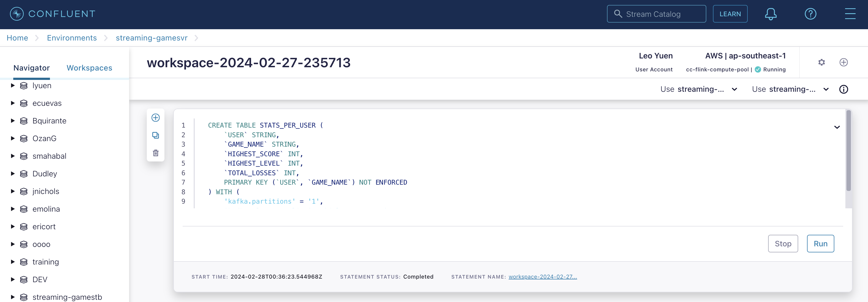Switch to the Workspaces tab

(x=89, y=67)
